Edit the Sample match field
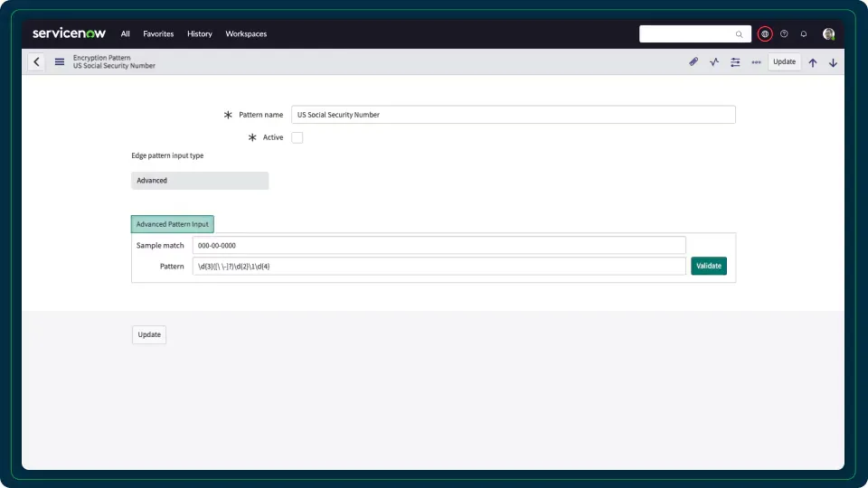 pyautogui.click(x=439, y=245)
